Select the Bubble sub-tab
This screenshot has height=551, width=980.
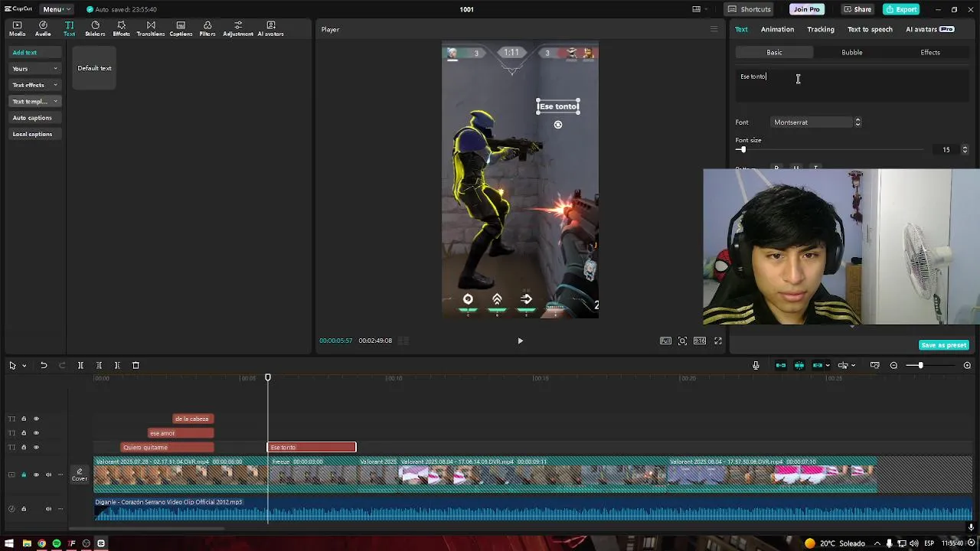click(852, 52)
